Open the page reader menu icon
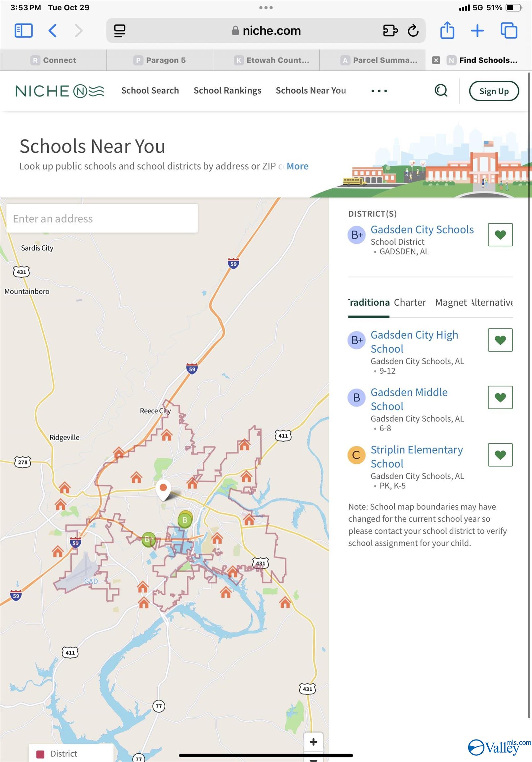Image resolution: width=532 pixels, height=762 pixels. pos(120,31)
